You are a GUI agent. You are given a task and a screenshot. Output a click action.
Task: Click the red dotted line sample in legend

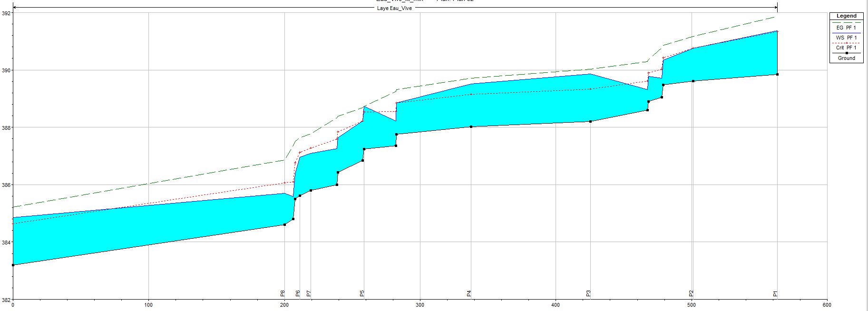[x=846, y=43]
